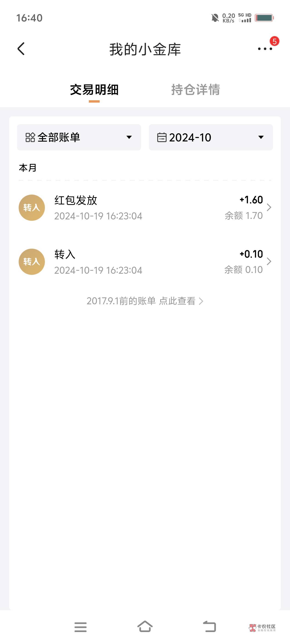Tap the calendar icon in date filter
This screenshot has width=290, height=644.
point(162,138)
